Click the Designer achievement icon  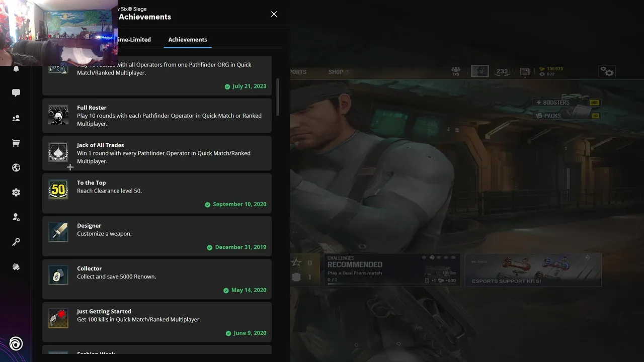[x=58, y=233]
